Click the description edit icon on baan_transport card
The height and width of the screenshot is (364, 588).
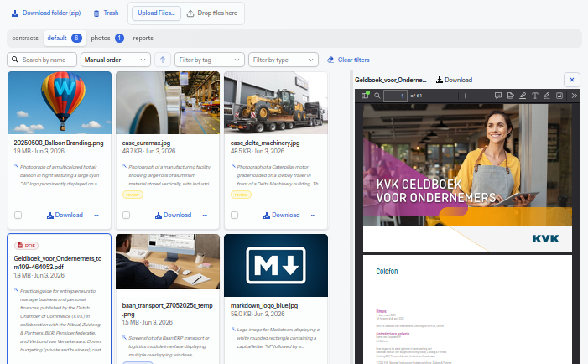[124, 337]
